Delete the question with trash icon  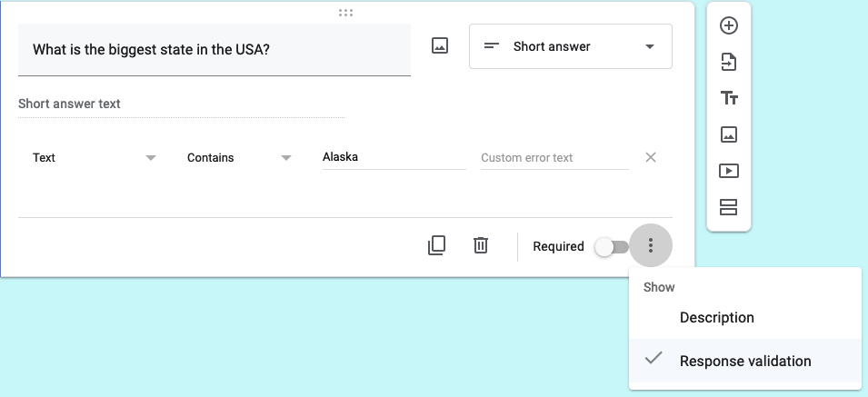pos(481,245)
